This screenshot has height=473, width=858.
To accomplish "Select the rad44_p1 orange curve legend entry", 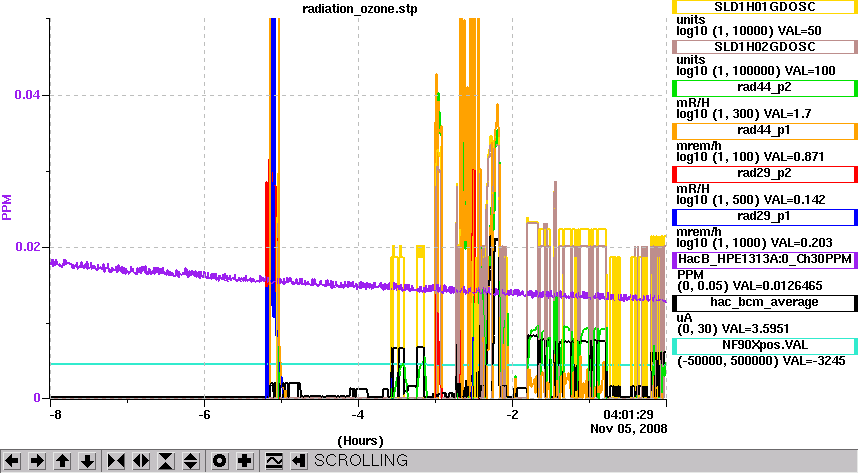I will pyautogui.click(x=764, y=131).
